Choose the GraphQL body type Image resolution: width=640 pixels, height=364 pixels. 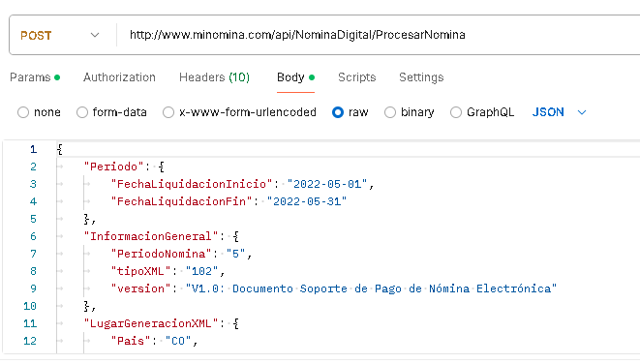(x=455, y=112)
